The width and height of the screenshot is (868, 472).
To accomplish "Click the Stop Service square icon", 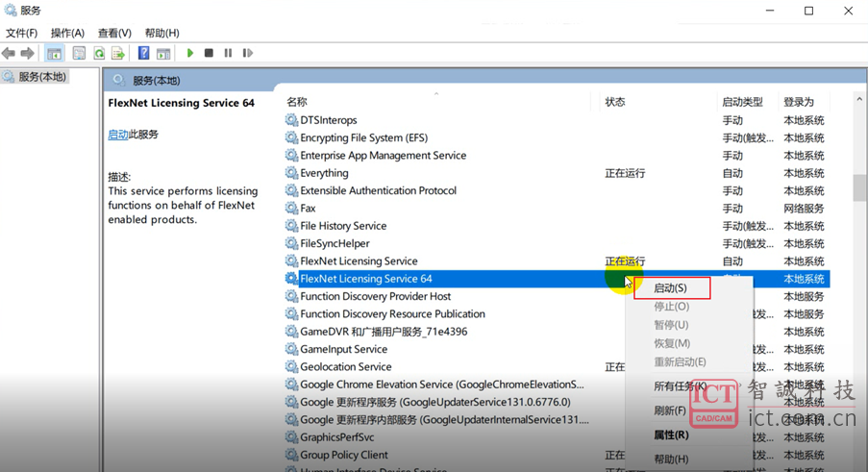I will 209,53.
